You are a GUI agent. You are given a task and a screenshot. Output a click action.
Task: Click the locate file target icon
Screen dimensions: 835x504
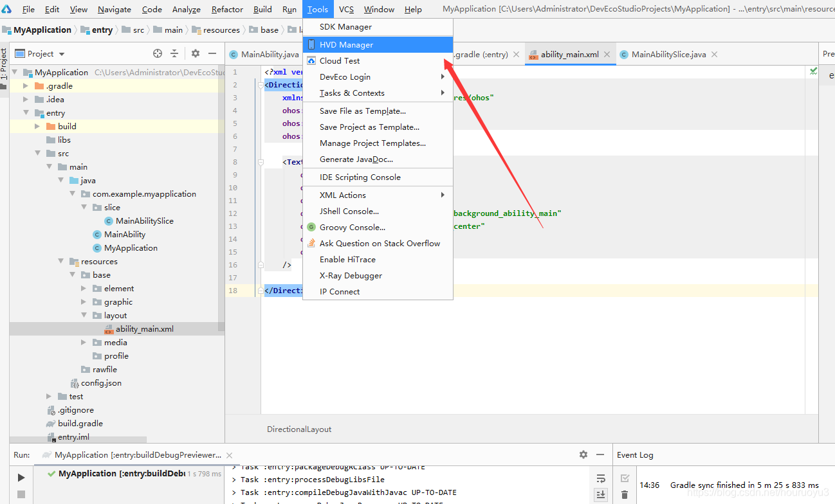point(158,53)
